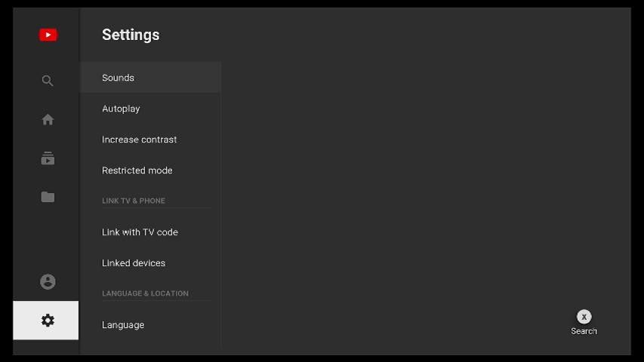Viewport: 644px width, 362px height.
Task: Click the YouTube logo icon
Action: click(x=48, y=35)
